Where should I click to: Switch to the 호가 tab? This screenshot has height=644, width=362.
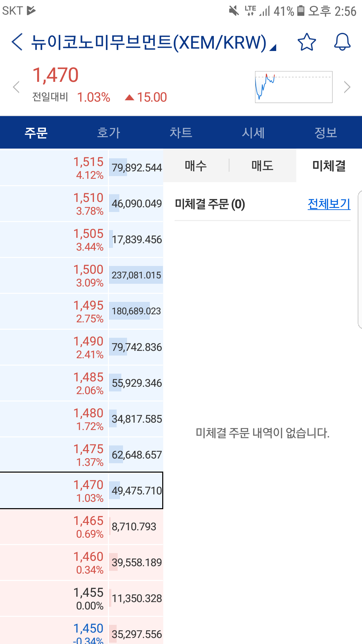[x=109, y=132]
